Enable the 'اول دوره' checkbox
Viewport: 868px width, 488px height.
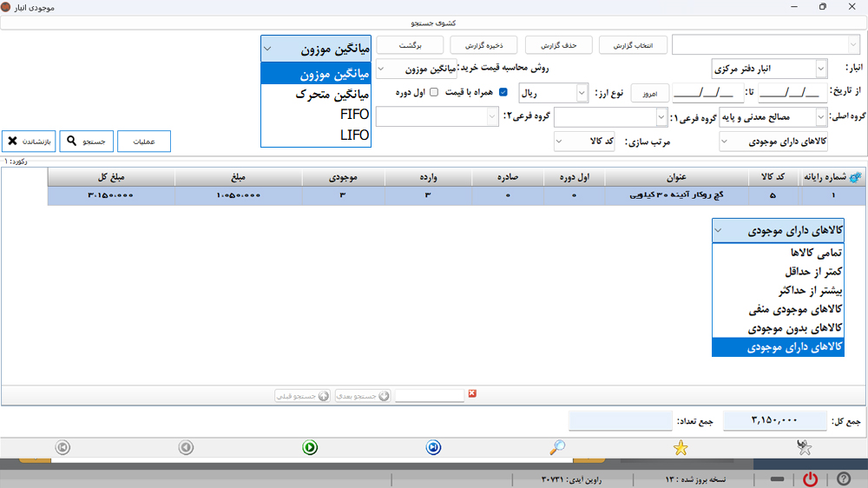pos(434,92)
